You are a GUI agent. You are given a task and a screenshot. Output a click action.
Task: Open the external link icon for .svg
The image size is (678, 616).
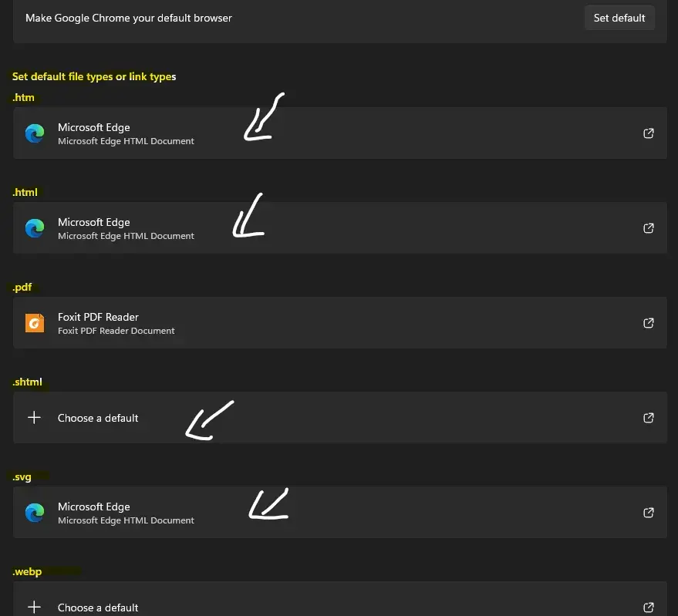649,513
